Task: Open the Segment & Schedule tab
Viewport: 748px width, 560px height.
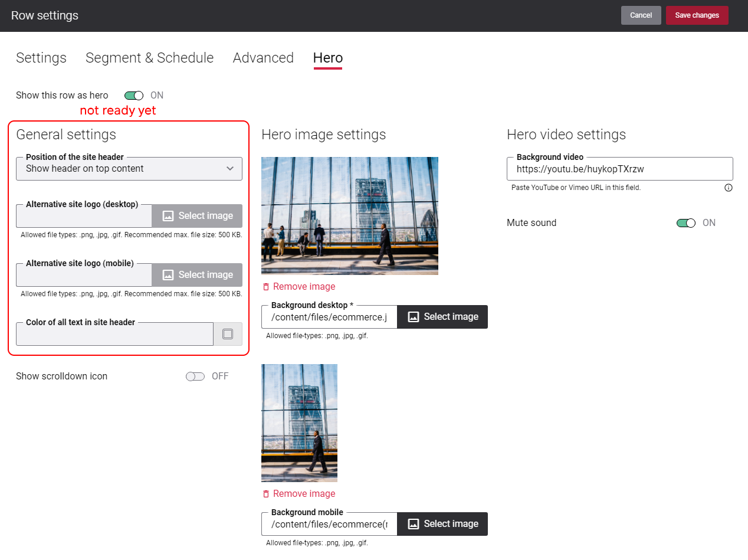Action: pos(150,58)
